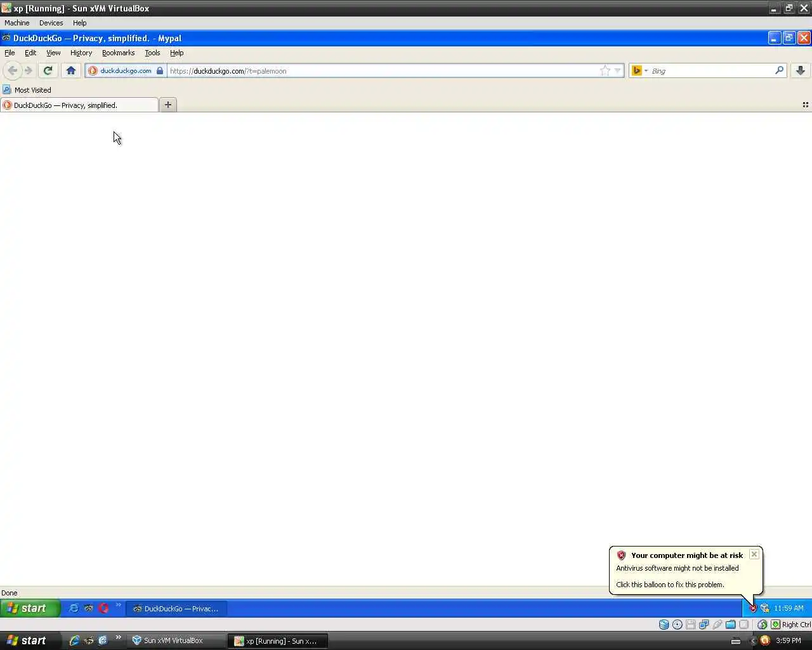The image size is (812, 650).
Task: Click the search magnifier icon
Action: (779, 70)
